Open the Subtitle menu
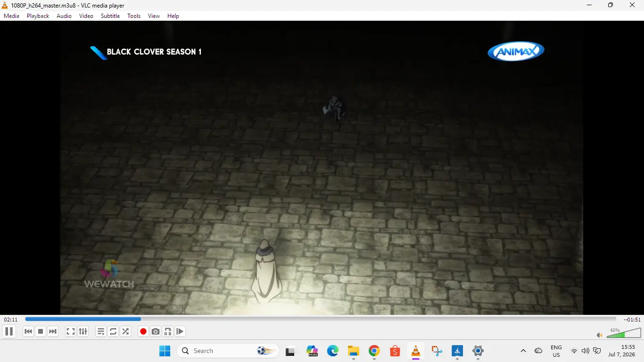644x362 pixels. [x=110, y=16]
